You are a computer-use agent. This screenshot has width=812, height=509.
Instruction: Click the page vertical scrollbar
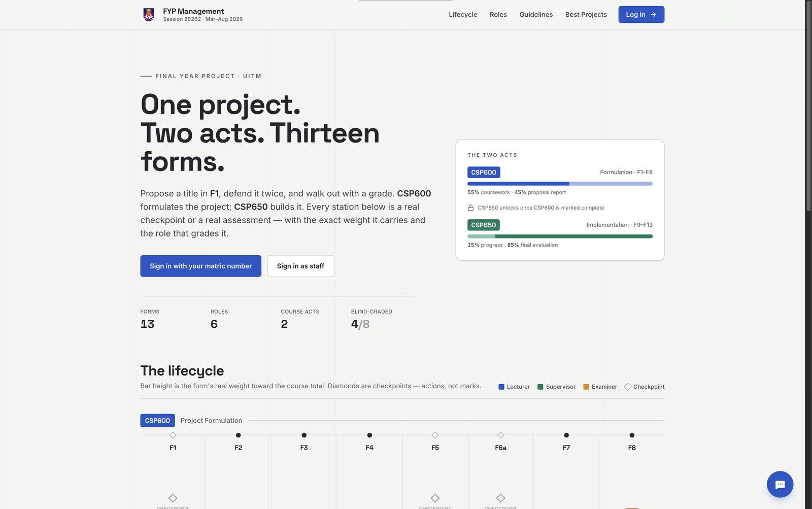808,106
